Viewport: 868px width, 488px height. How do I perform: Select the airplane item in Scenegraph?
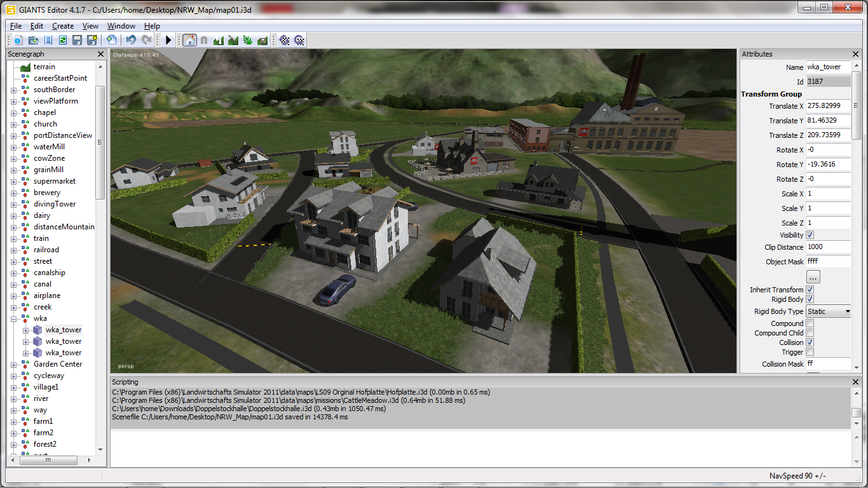tap(47, 295)
